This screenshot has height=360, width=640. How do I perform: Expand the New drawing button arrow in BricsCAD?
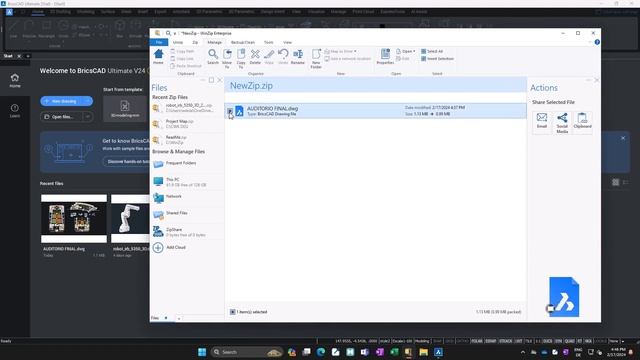click(x=88, y=101)
